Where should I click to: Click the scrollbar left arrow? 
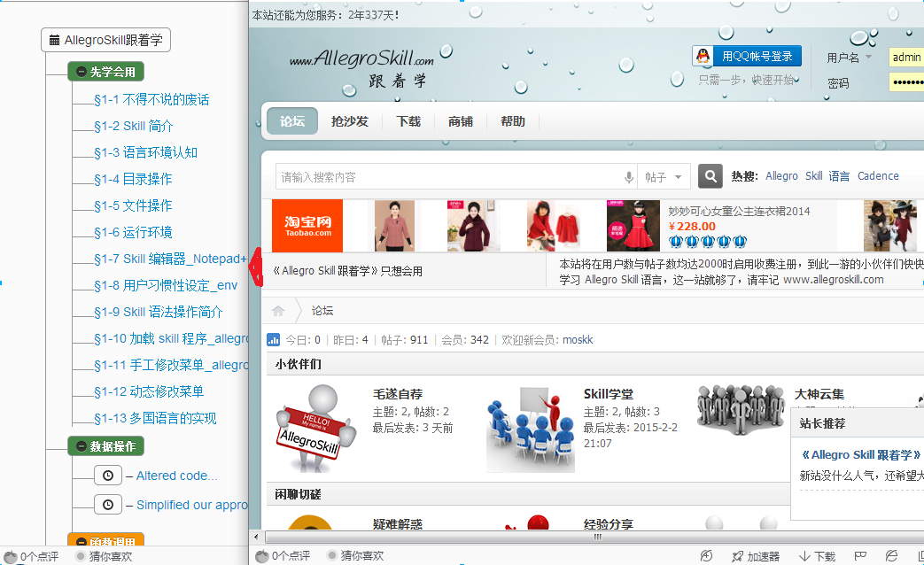tap(256, 537)
